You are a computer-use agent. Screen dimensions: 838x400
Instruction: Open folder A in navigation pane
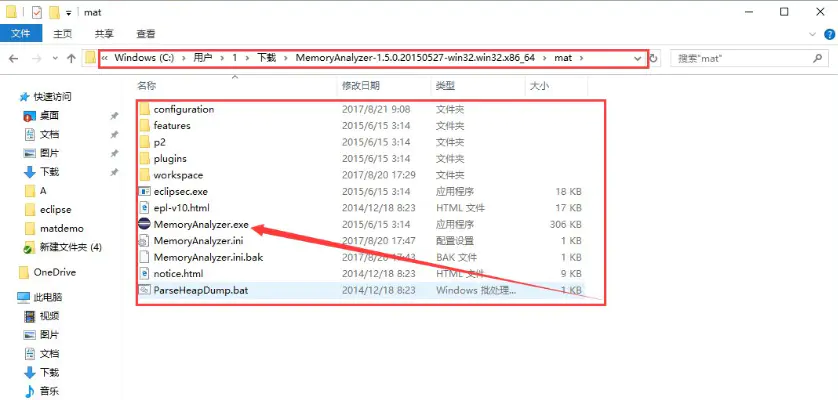point(43,191)
